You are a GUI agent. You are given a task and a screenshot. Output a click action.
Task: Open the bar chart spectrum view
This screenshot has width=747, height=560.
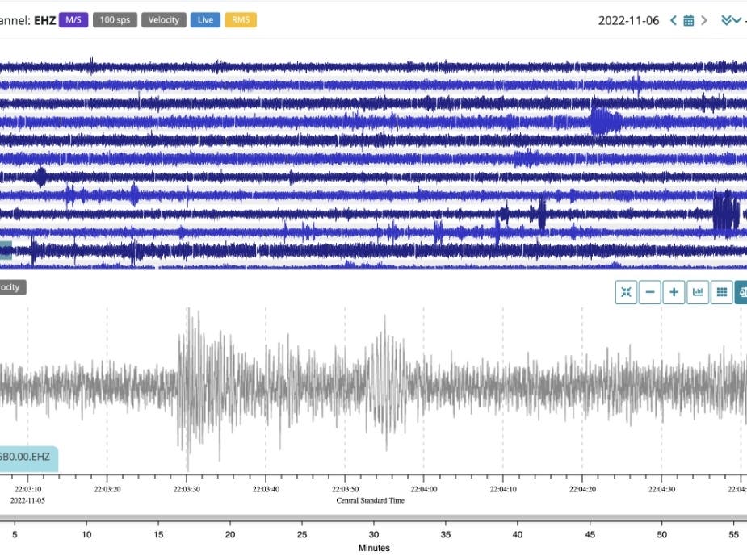coord(698,293)
